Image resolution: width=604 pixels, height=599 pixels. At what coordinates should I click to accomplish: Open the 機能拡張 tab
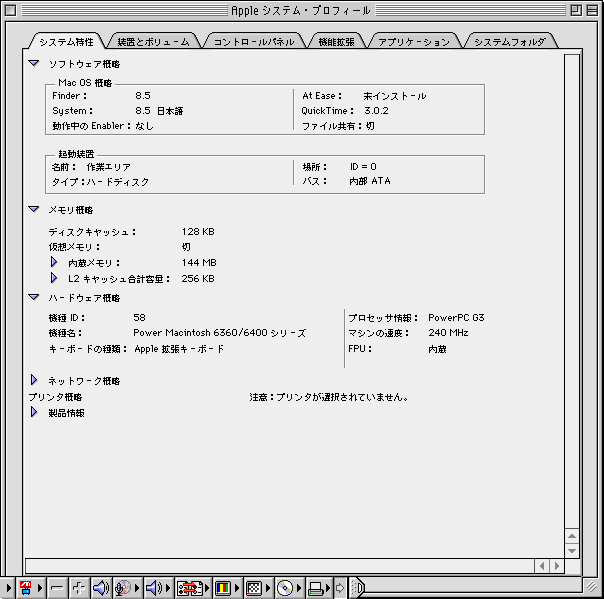(336, 42)
